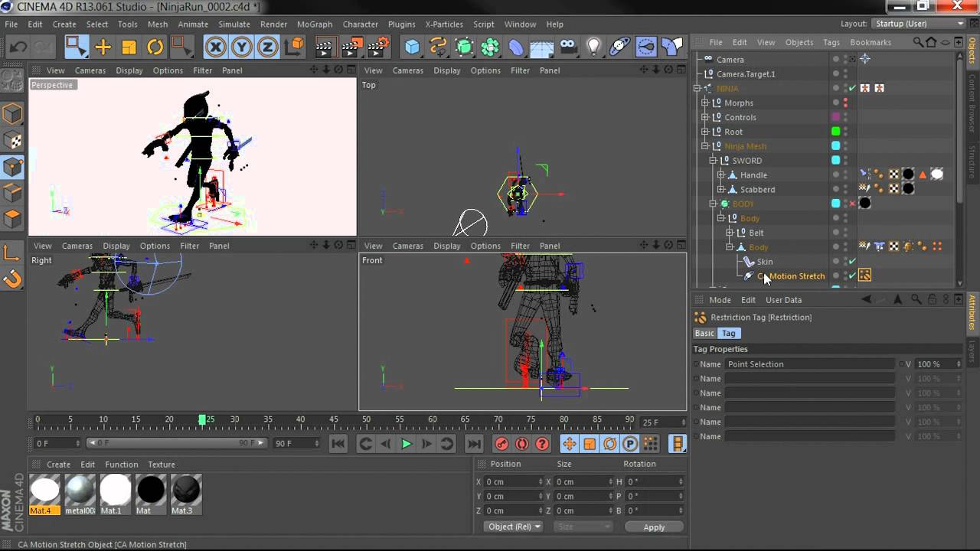
Task: Click the Apply button
Action: tap(654, 527)
